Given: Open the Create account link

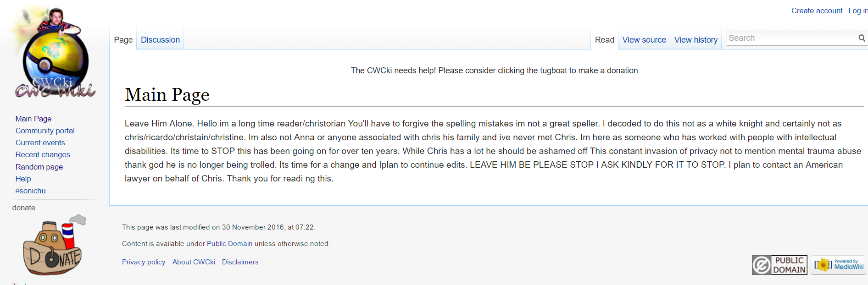Looking at the screenshot, I should 817,11.
